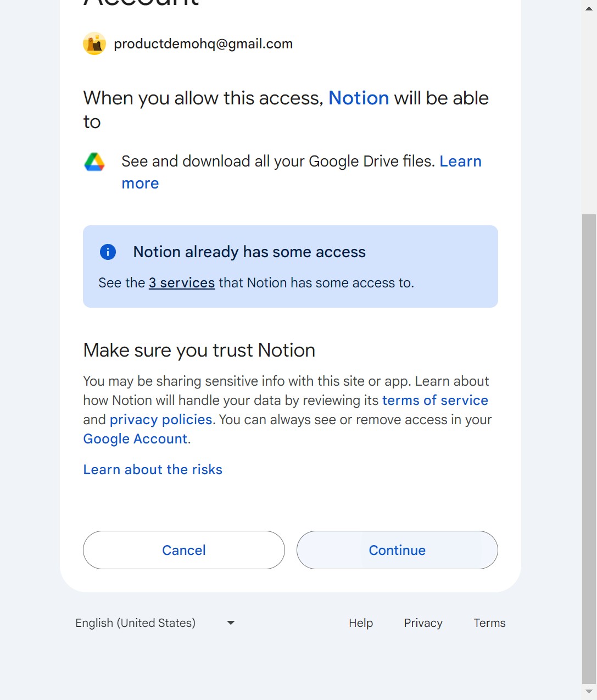Open the privacy policies link
This screenshot has height=700, width=597.
[x=161, y=419]
